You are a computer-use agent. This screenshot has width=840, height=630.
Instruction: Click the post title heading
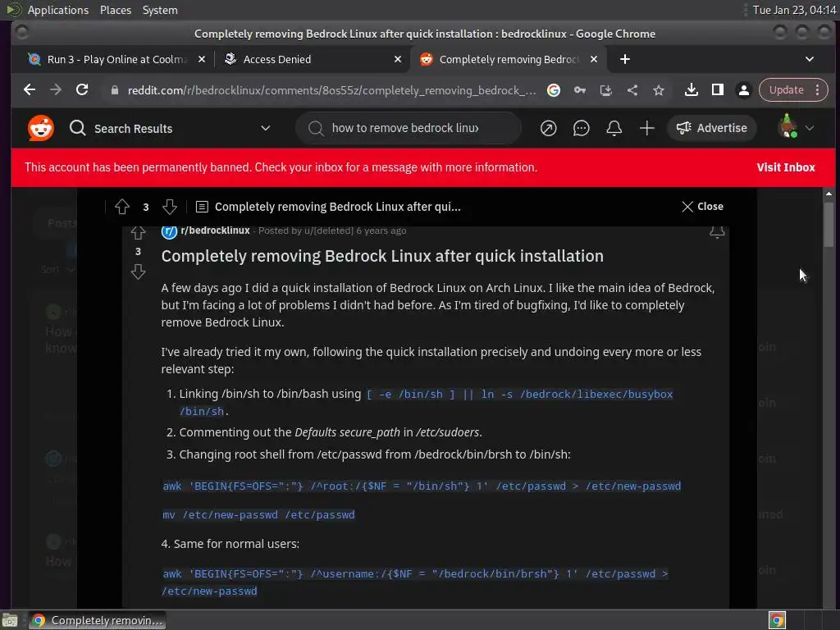click(x=382, y=256)
